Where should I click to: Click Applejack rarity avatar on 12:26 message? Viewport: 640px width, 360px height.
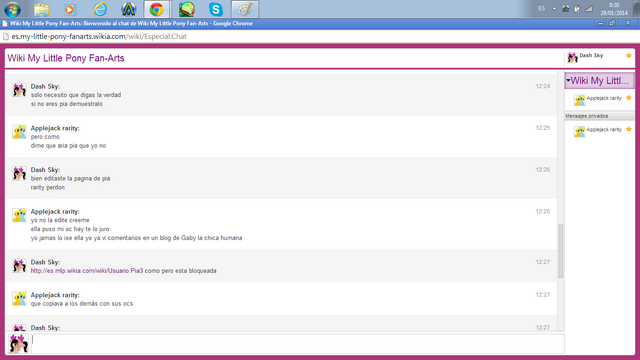coord(19,215)
